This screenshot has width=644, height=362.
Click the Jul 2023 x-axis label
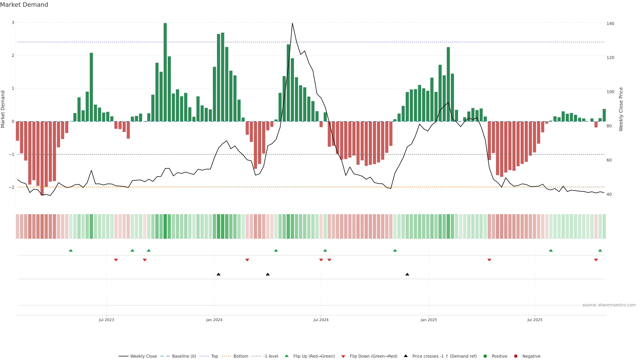[x=106, y=320]
